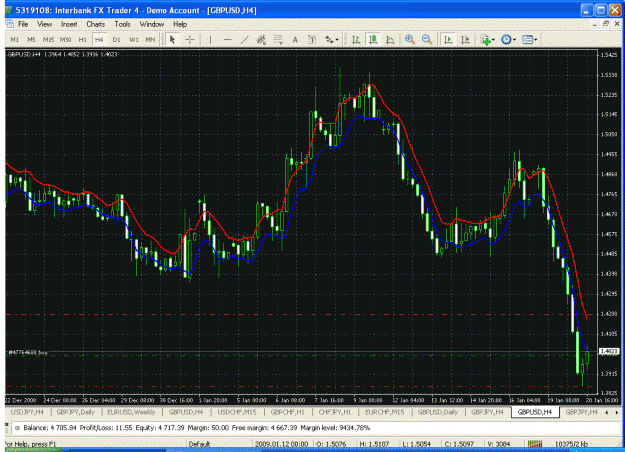Expand the Templates dropdown arrow
625x452 pixels.
coord(536,39)
